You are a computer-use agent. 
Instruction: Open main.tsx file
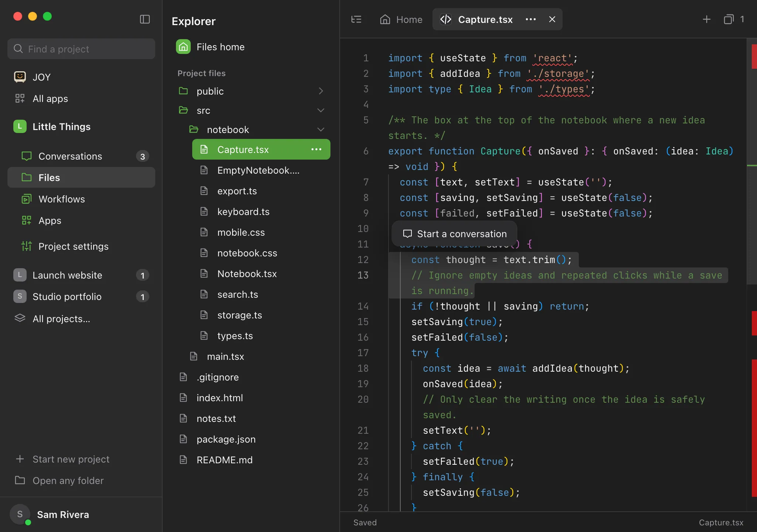pyautogui.click(x=256, y=356)
